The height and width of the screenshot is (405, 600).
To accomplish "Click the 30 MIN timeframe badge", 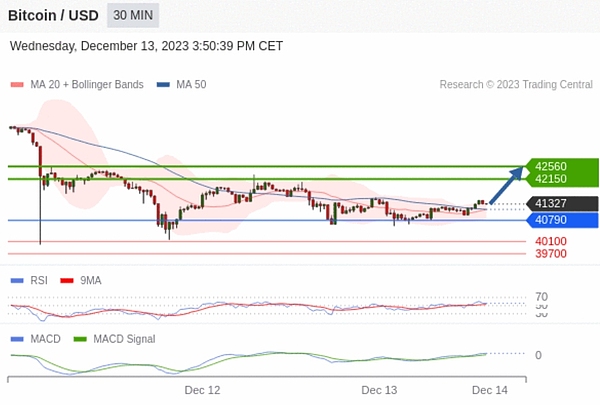I will (x=133, y=16).
